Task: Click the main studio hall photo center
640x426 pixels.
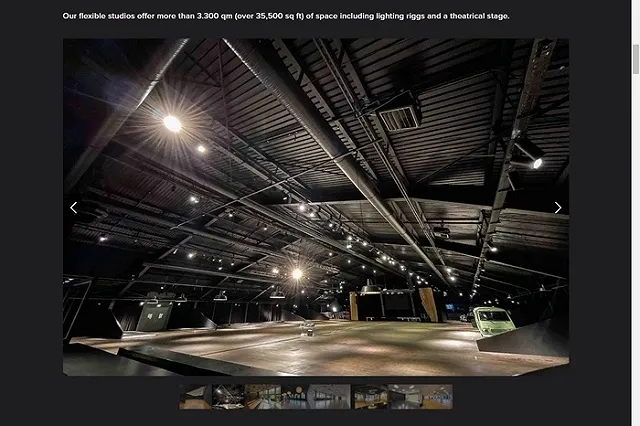Action: (316, 207)
